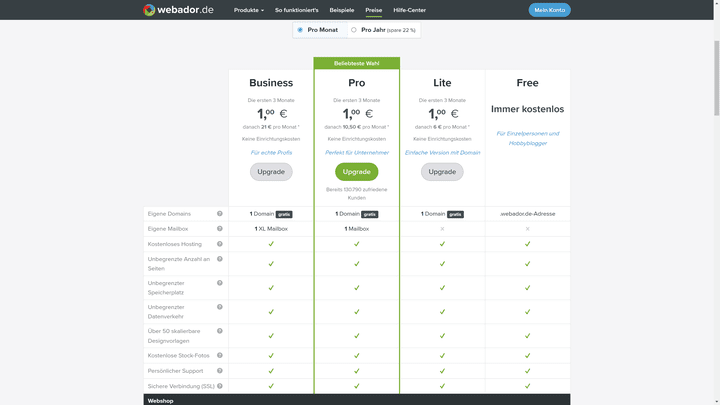Click Upgrade under the Business plan
Viewport: 720px width, 405px height.
point(271,172)
